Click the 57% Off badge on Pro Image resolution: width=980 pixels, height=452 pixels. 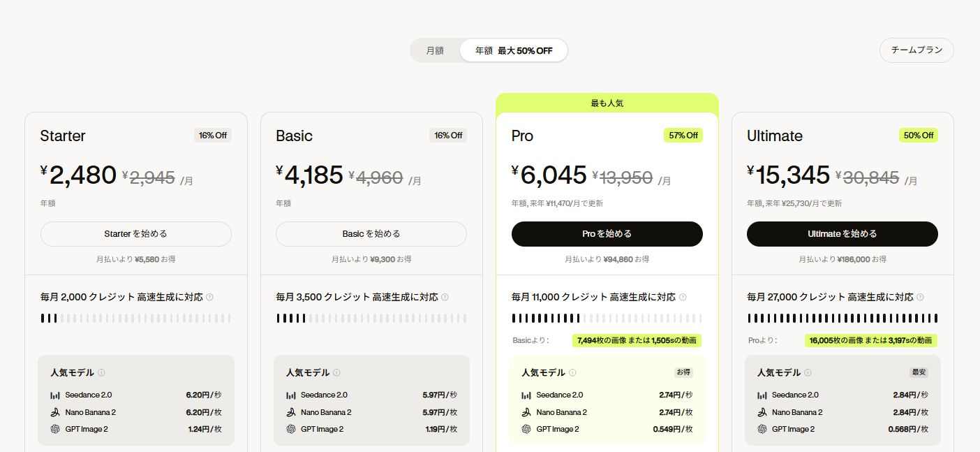point(683,136)
